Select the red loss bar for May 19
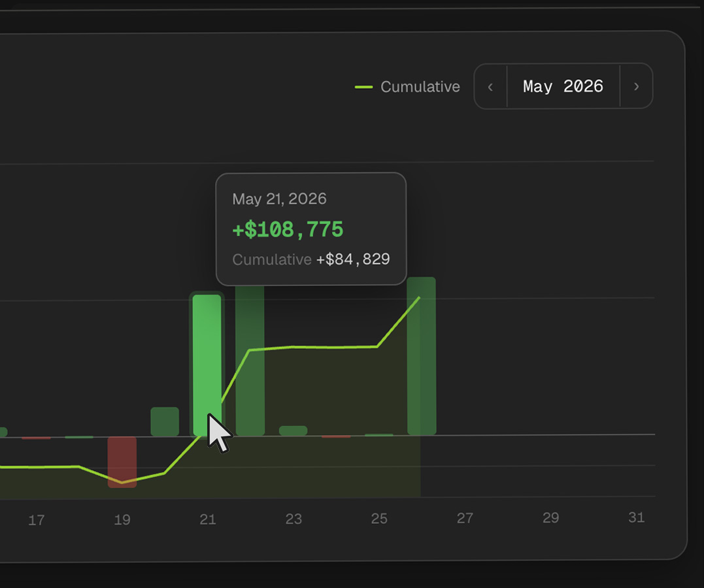 pyautogui.click(x=122, y=462)
